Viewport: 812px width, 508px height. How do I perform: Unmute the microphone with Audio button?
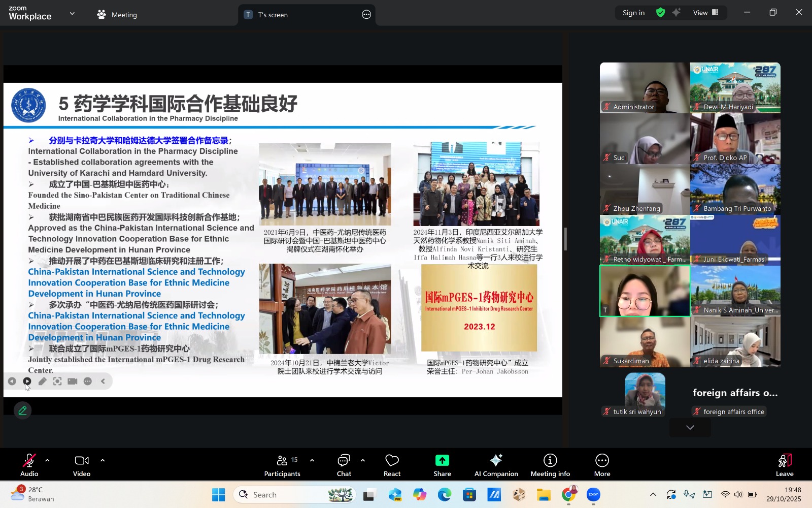[29, 465]
